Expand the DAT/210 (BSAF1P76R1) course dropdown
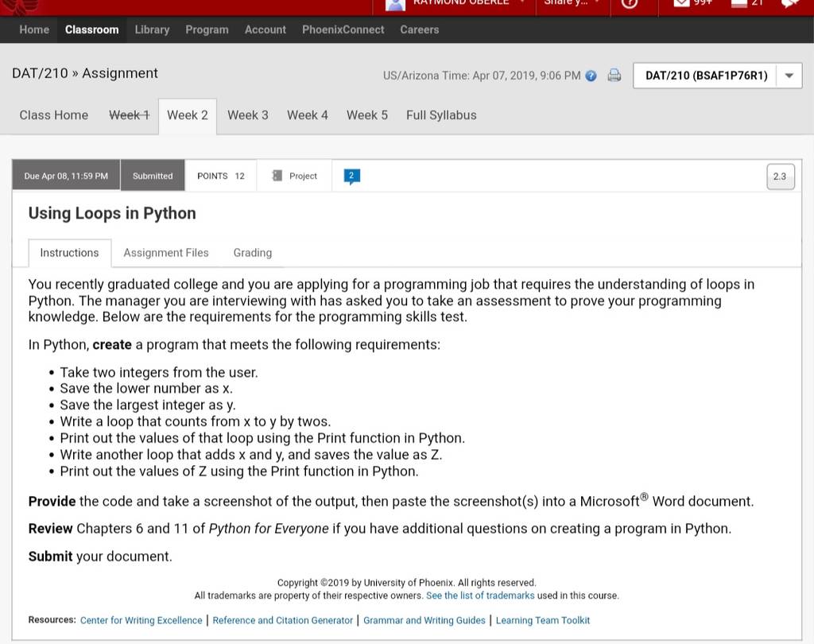This screenshot has width=814, height=644. point(789,76)
